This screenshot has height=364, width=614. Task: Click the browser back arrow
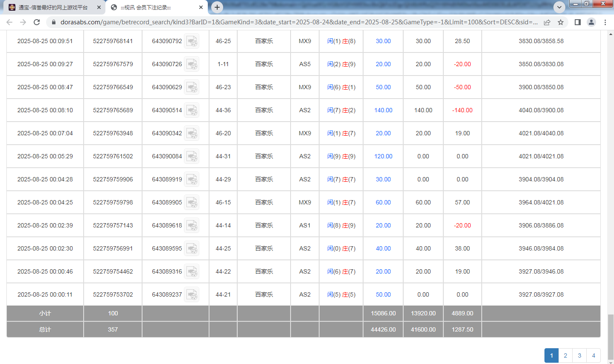coord(9,22)
